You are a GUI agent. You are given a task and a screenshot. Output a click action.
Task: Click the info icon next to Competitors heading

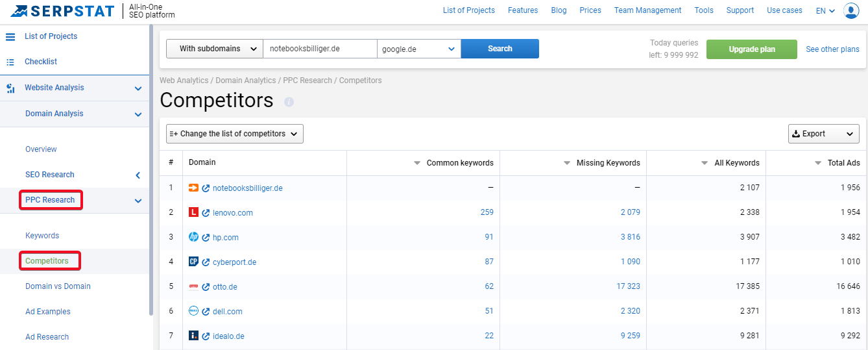[289, 102]
